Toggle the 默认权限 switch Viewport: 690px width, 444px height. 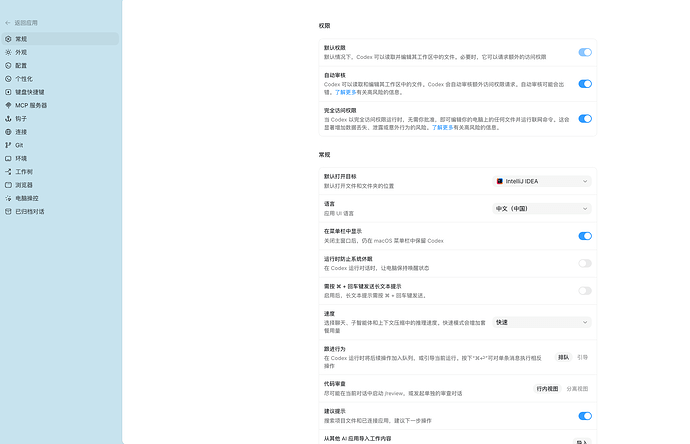tap(585, 52)
